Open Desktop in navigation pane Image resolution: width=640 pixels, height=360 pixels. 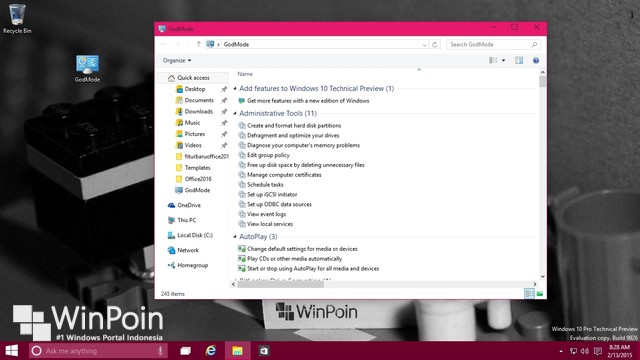[194, 89]
